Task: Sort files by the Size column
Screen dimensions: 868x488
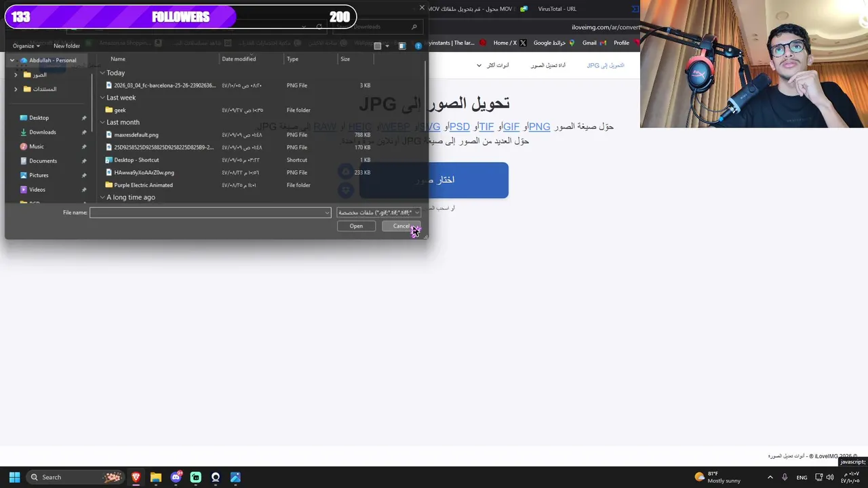Action: tap(345, 59)
